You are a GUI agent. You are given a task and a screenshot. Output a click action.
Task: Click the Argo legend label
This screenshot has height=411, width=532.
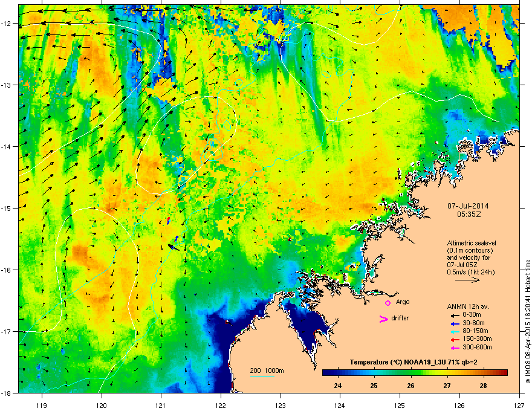(403, 302)
